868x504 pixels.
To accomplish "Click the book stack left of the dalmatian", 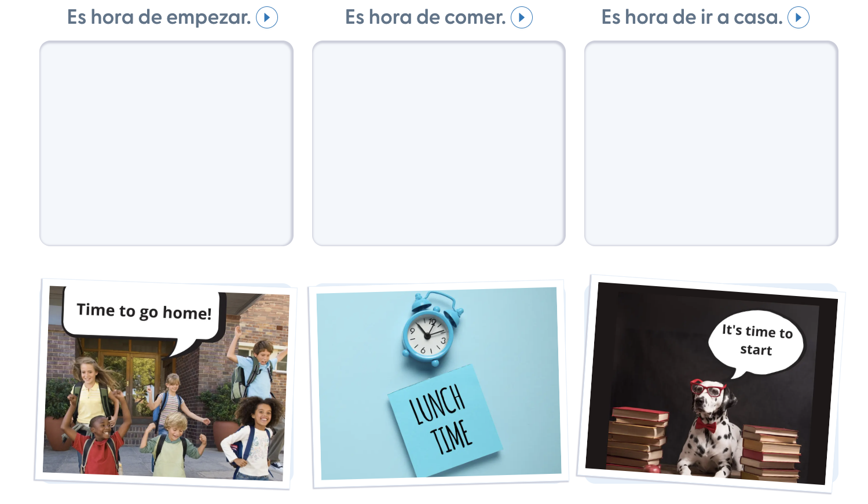I will [x=637, y=439].
